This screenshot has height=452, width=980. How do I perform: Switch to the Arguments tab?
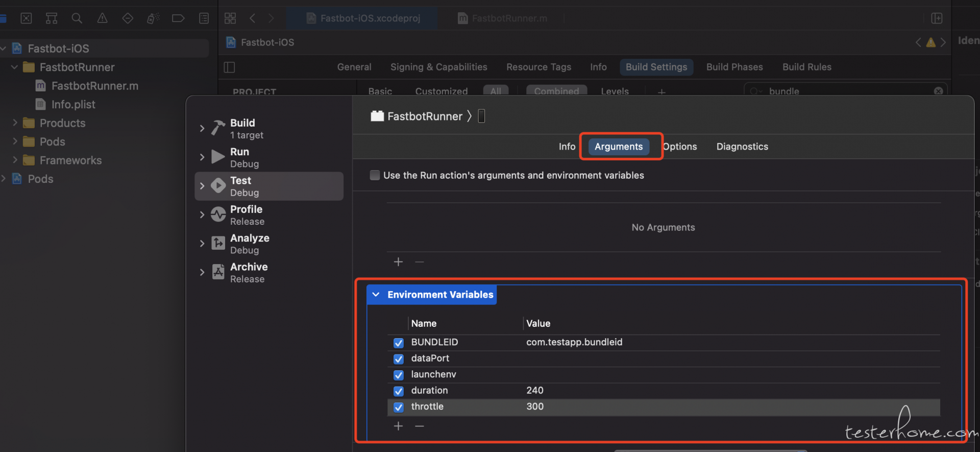click(619, 147)
